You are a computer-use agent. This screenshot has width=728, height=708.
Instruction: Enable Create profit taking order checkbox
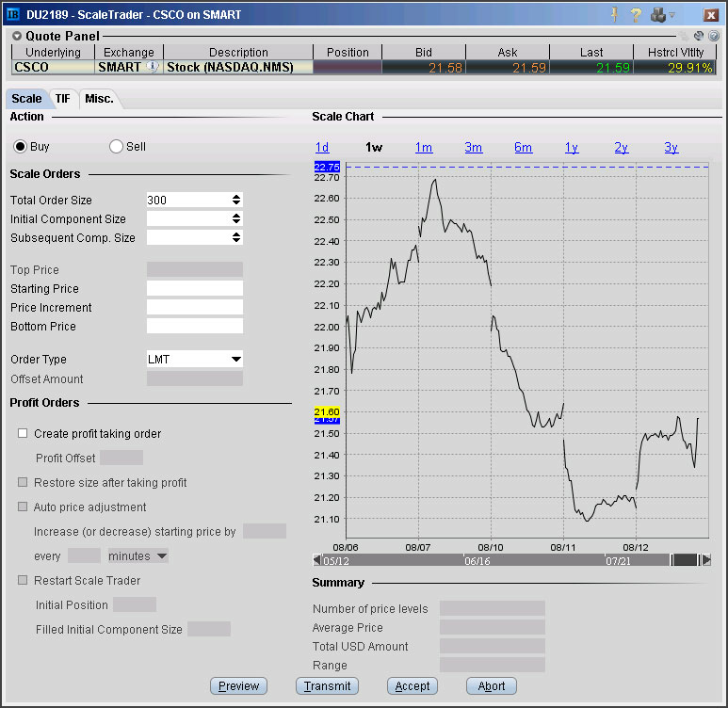[23, 433]
